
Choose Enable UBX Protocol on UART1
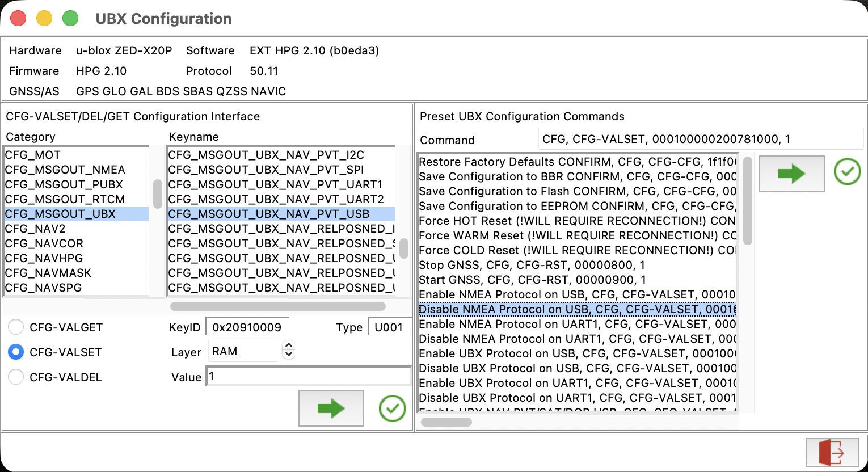point(578,383)
